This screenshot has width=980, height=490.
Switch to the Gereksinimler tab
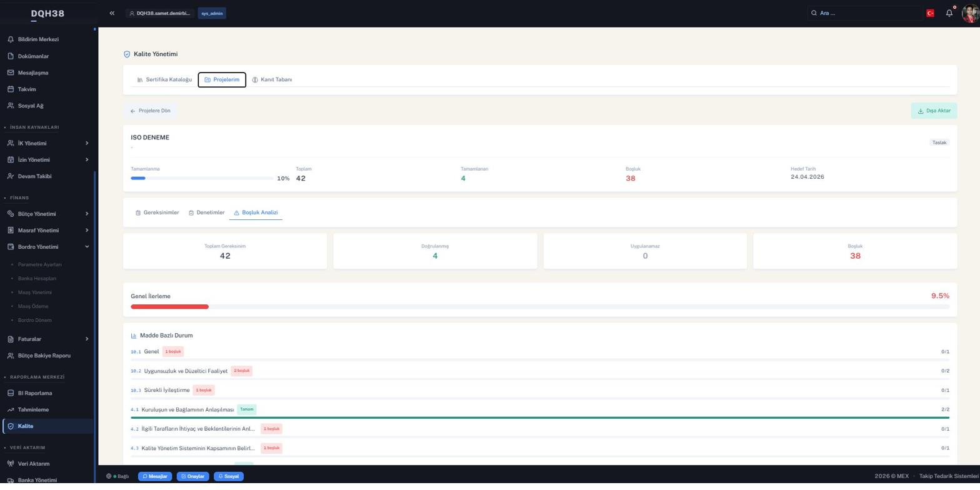(157, 213)
